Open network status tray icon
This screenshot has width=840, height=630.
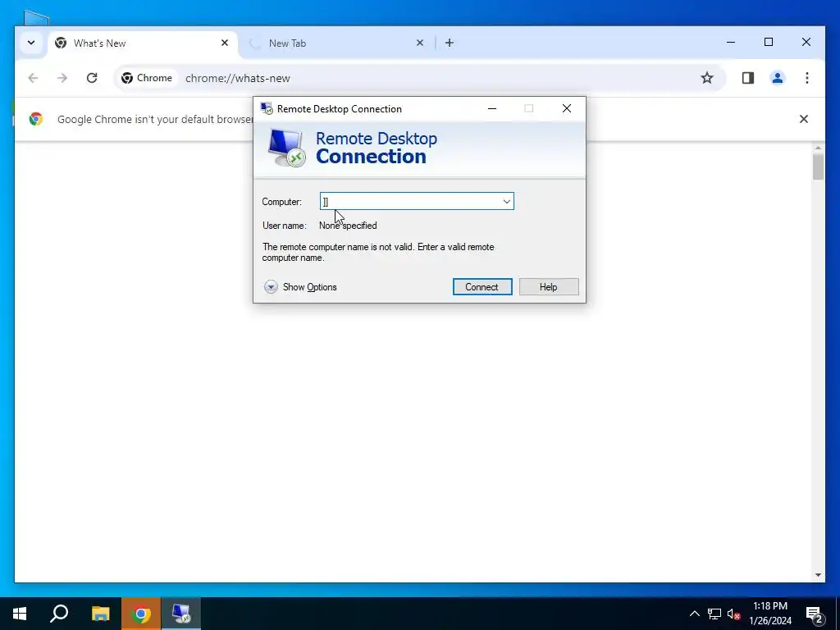click(714, 614)
